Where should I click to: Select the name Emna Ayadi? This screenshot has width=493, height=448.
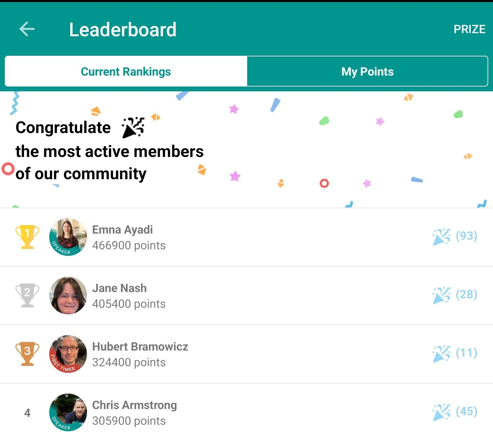(x=123, y=230)
